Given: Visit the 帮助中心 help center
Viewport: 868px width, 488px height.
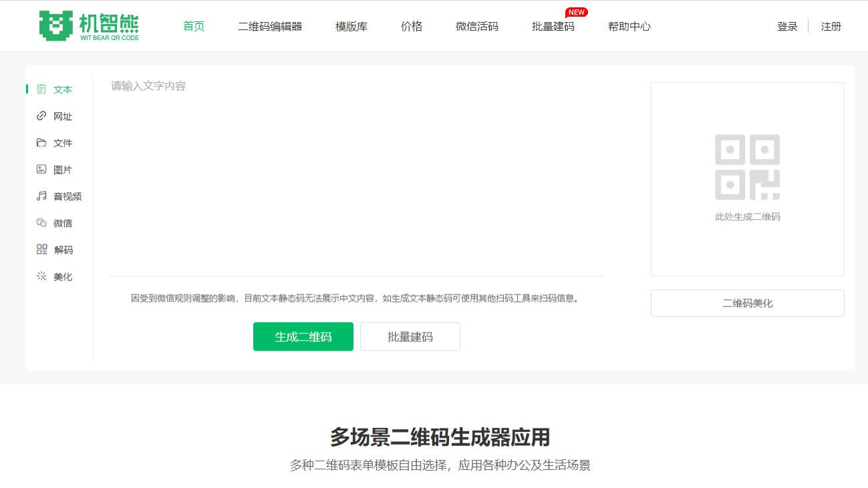Looking at the screenshot, I should pyautogui.click(x=628, y=27).
